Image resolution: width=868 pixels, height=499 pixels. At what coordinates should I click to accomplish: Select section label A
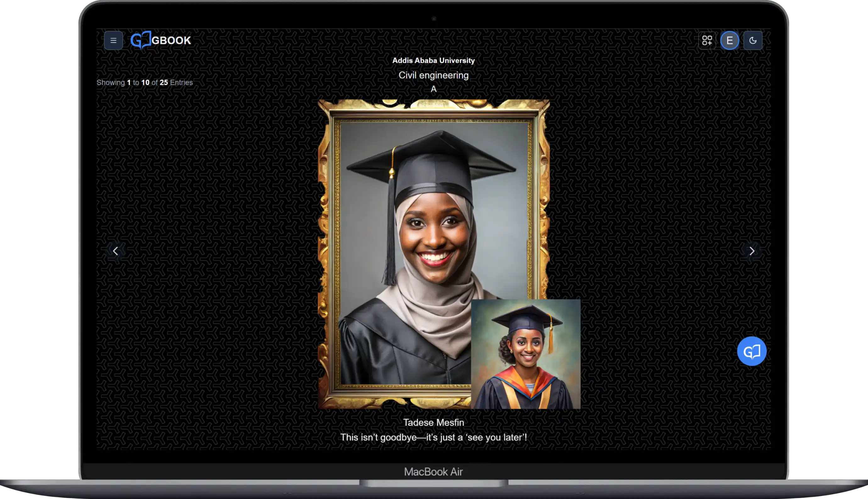click(x=433, y=89)
